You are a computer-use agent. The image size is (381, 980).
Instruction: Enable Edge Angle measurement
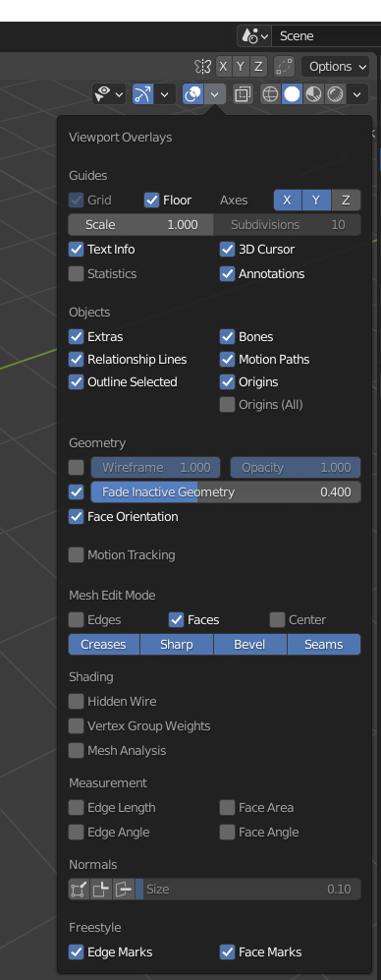click(x=77, y=833)
